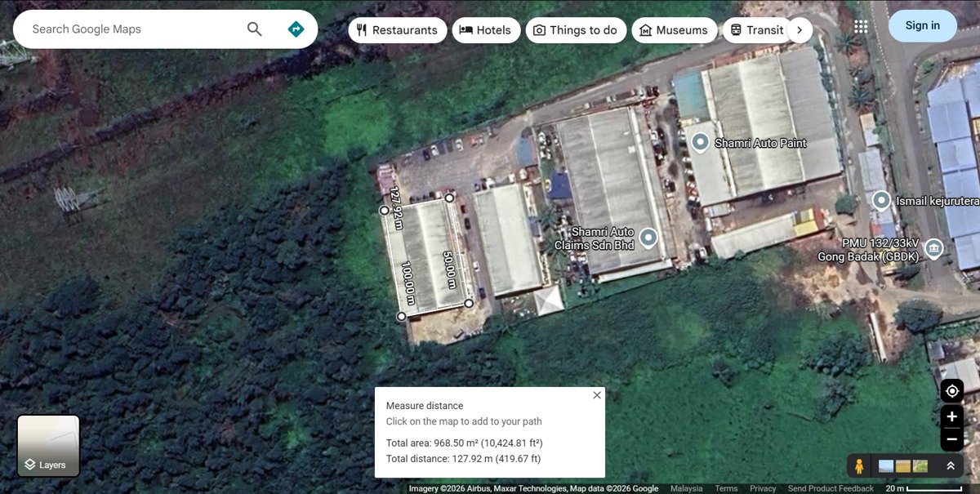Expand the imagery strip with double chevron
Screen dimensions: 980x494
pyautogui.click(x=951, y=466)
